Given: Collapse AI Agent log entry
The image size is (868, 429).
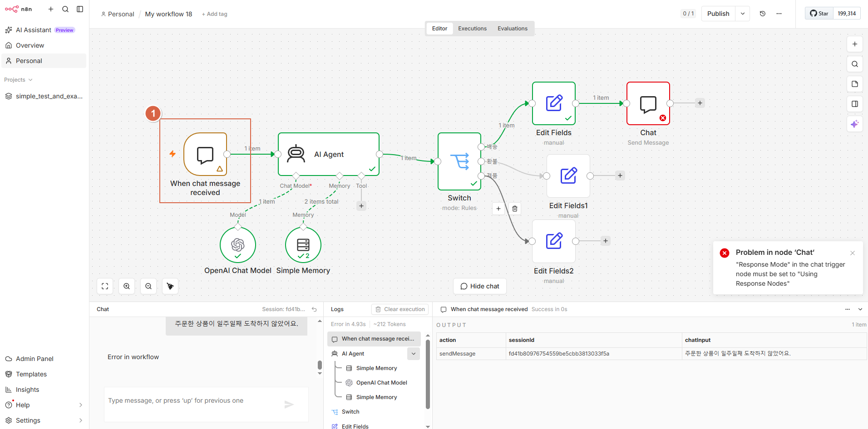Looking at the screenshot, I should 414,354.
